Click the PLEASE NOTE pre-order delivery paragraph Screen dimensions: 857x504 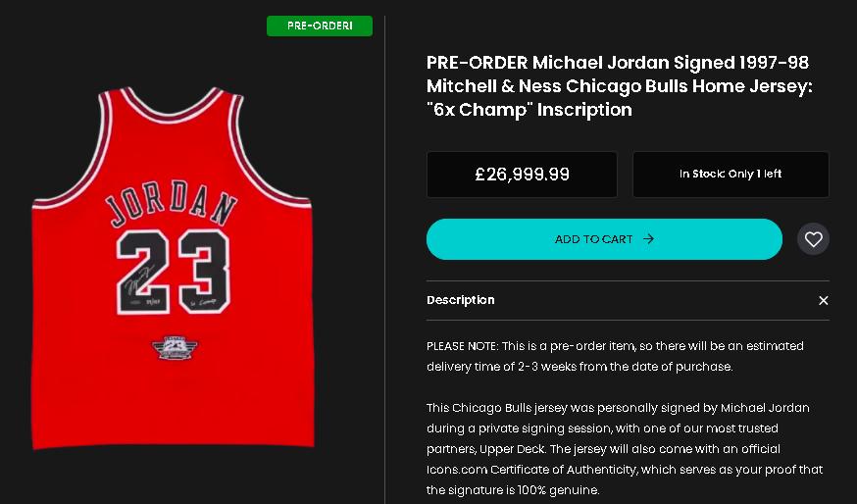tap(615, 356)
